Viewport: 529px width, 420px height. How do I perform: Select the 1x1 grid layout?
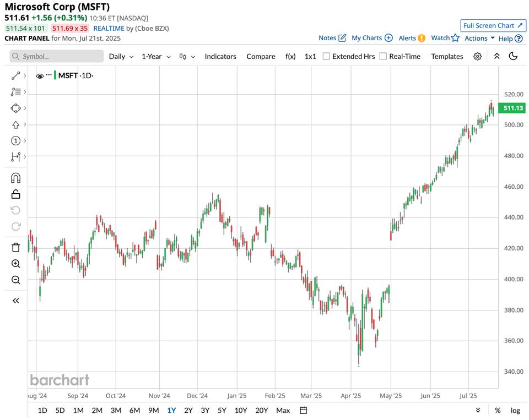(x=310, y=56)
